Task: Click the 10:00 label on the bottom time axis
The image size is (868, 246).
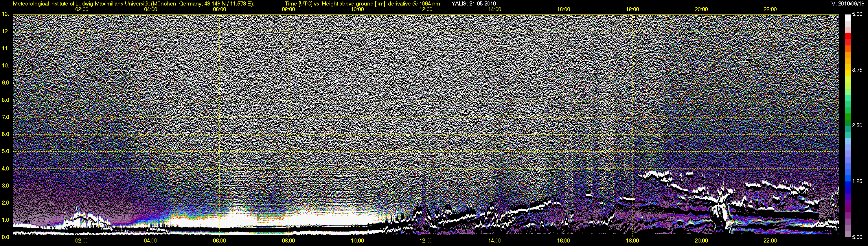Action: point(357,241)
